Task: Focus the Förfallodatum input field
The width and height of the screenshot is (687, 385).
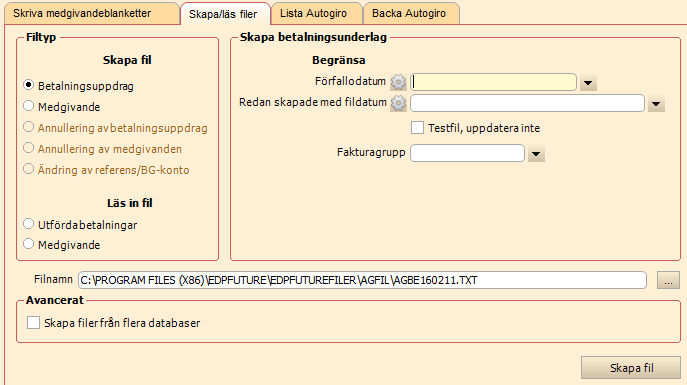Action: coord(493,82)
